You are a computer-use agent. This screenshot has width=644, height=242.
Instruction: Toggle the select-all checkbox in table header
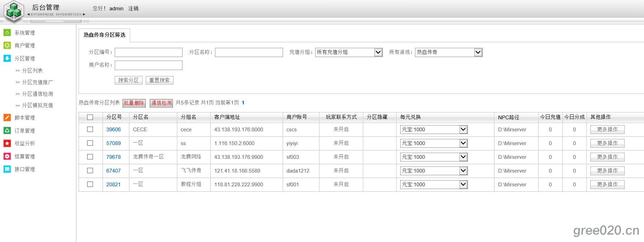[90, 117]
